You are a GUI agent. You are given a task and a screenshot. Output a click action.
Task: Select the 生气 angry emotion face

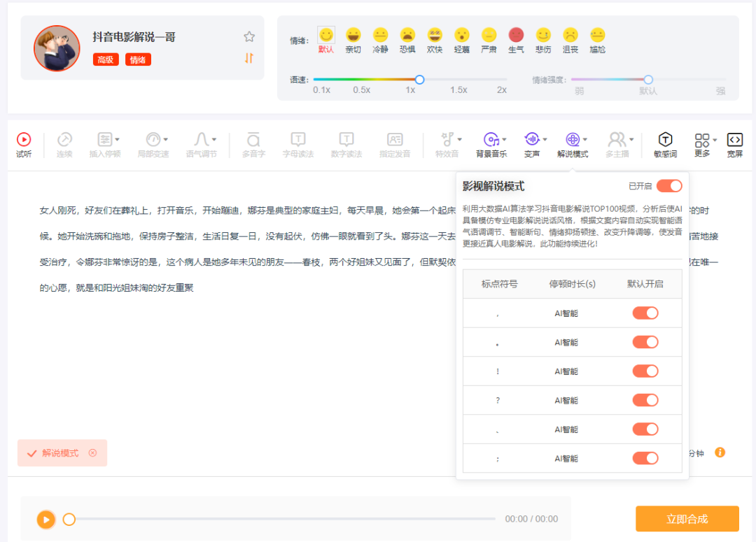coord(516,35)
